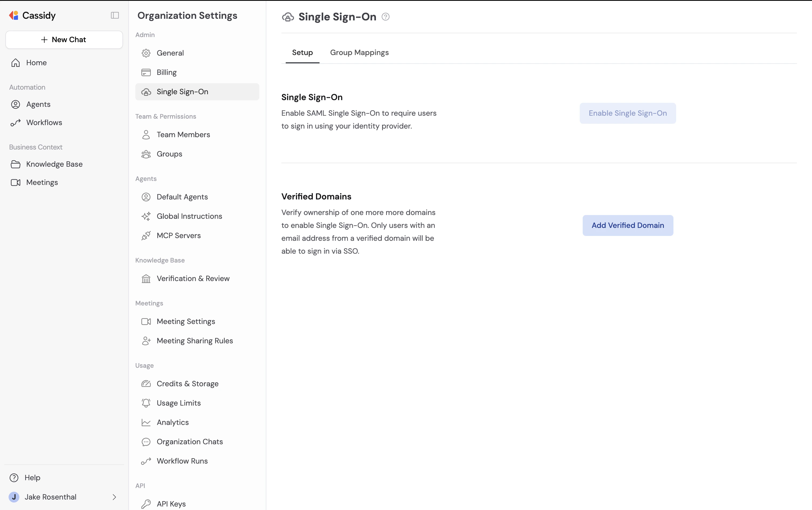Collapse the sidebar panel toggle
Viewport: 812px width, 510px height.
115,15
